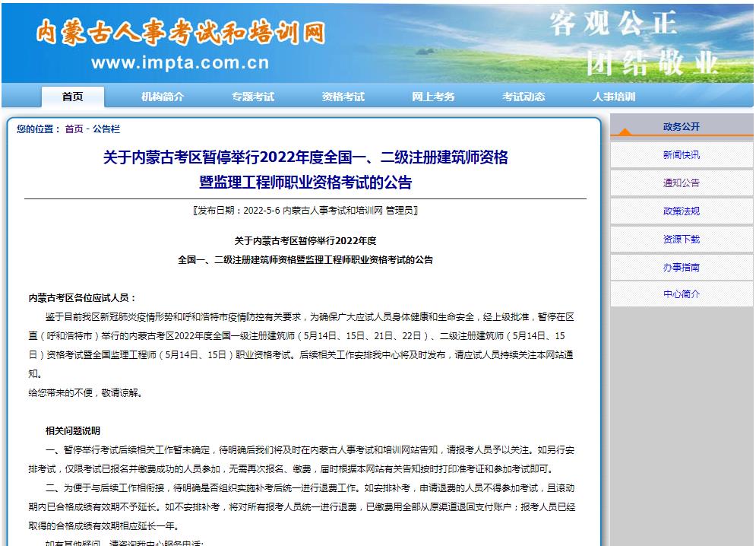Select 政策法规 from the sidebar
This screenshot has height=546, width=756.
click(x=681, y=211)
